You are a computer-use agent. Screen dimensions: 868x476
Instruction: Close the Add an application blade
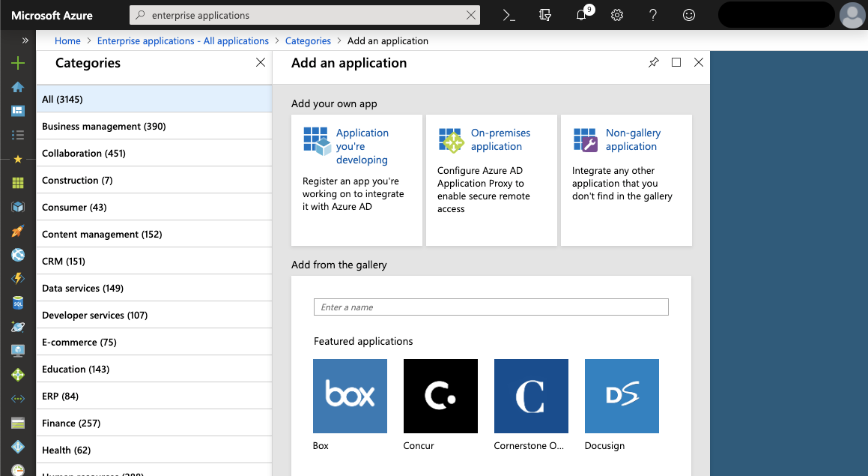pyautogui.click(x=699, y=62)
